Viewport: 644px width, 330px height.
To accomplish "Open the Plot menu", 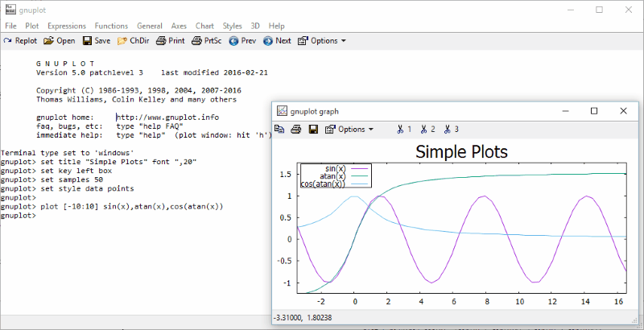I will pos(32,26).
